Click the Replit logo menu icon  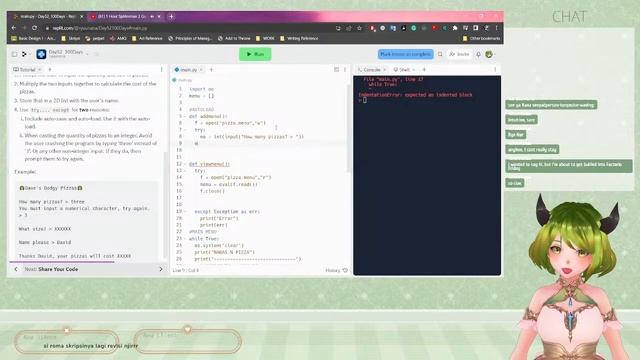point(24,54)
